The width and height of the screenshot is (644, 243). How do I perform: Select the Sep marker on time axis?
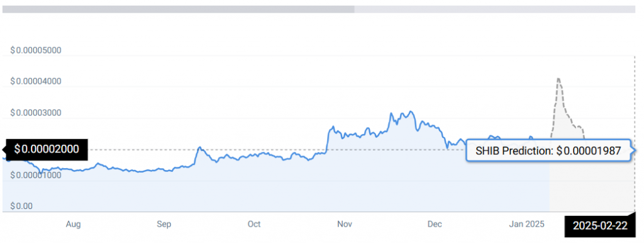click(x=164, y=224)
